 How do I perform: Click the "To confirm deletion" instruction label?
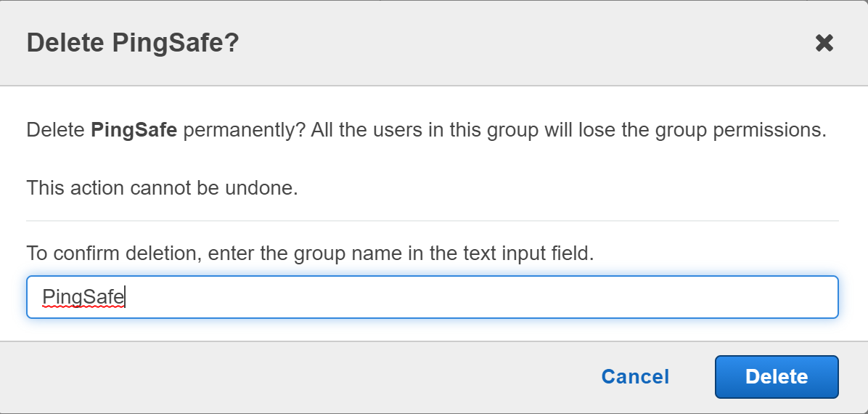(310, 253)
